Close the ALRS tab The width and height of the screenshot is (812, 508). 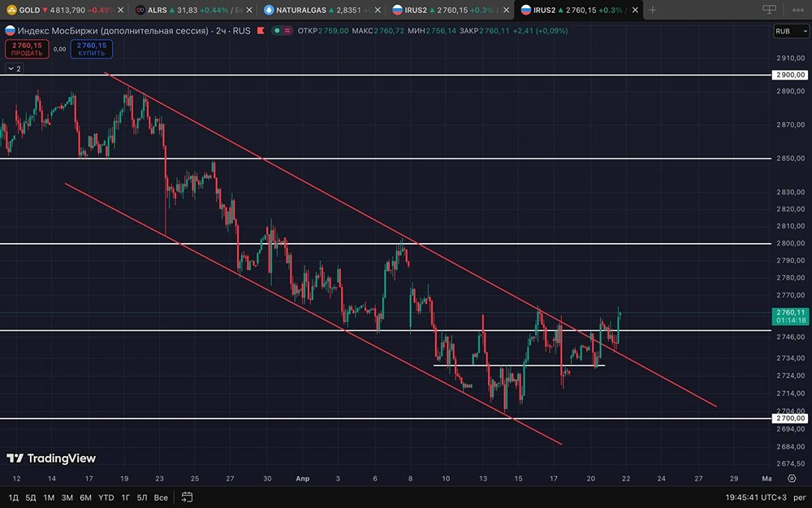click(x=249, y=10)
